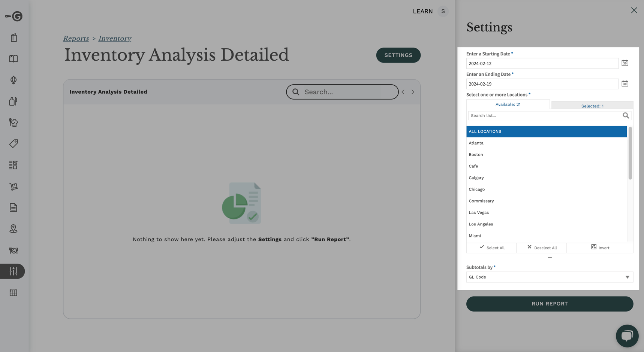Select ALL LOCATIONS in the locations list
The width and height of the screenshot is (644, 352).
click(546, 131)
